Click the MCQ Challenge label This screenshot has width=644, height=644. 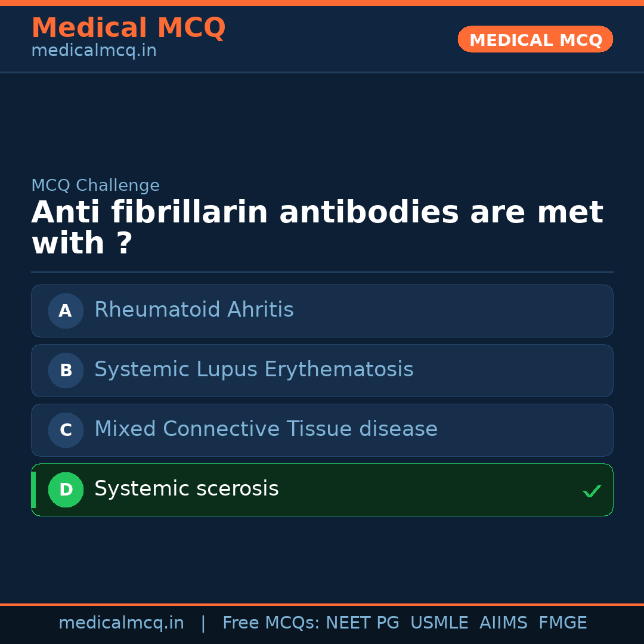click(95, 185)
